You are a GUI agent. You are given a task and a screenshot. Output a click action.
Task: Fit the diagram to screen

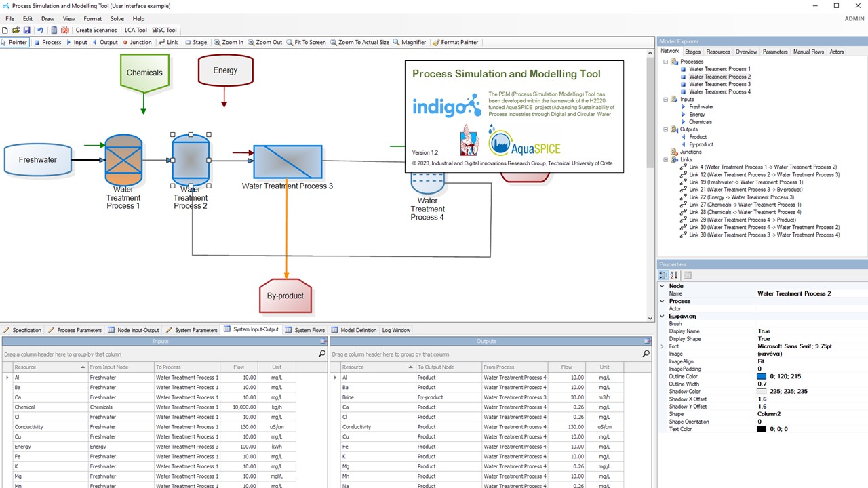click(307, 42)
